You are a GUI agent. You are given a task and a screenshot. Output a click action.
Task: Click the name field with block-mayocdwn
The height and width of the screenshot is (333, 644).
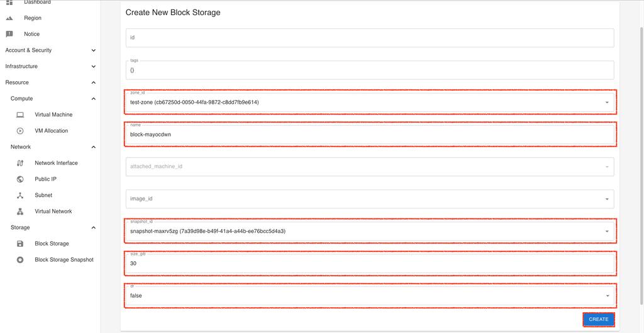370,135
